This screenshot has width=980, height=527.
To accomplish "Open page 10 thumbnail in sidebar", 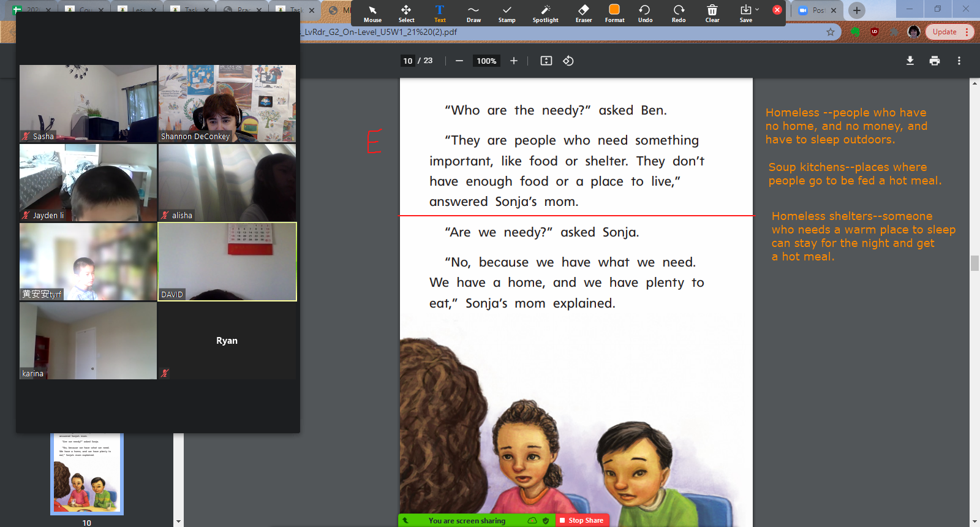I will pyautogui.click(x=87, y=474).
